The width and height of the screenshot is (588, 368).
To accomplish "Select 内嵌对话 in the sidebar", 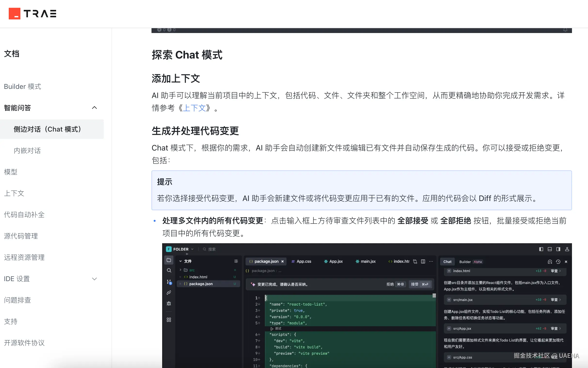I will point(27,151).
